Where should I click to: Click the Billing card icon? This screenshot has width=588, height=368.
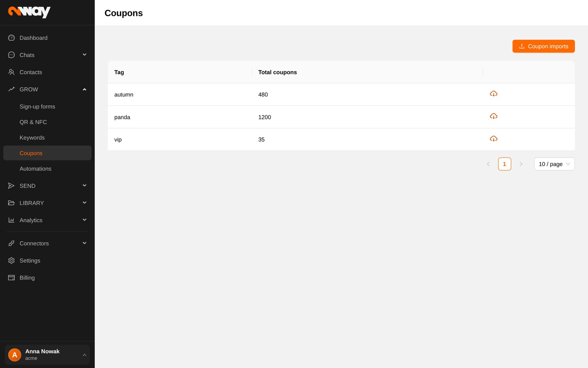click(x=11, y=278)
